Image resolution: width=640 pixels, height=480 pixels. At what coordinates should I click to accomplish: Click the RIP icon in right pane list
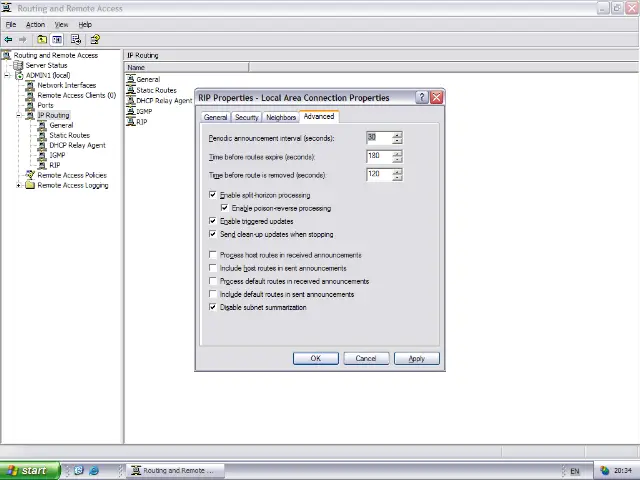[131, 122]
